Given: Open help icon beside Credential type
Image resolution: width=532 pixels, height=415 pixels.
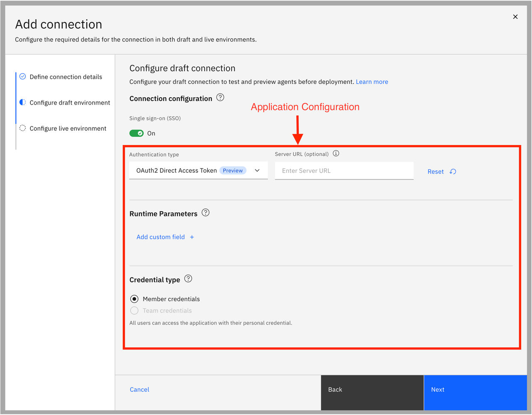Looking at the screenshot, I should (x=188, y=279).
